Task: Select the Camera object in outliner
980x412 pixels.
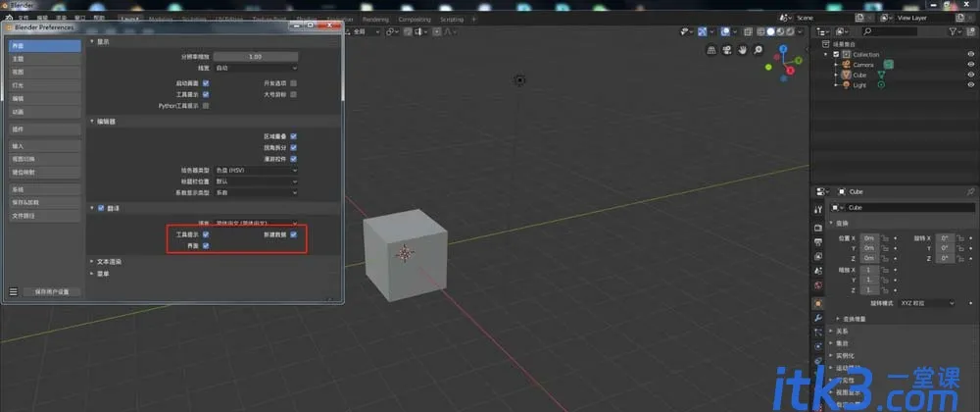Action: coord(863,65)
